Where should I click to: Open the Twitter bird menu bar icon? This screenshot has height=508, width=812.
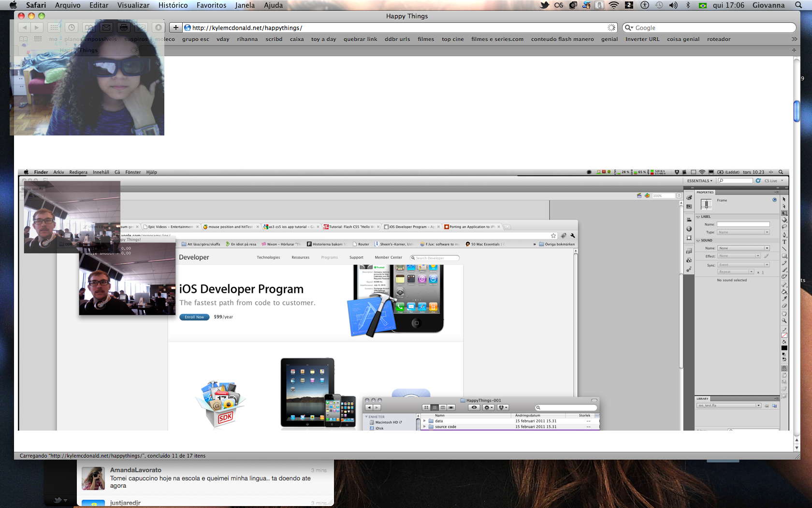(545, 5)
